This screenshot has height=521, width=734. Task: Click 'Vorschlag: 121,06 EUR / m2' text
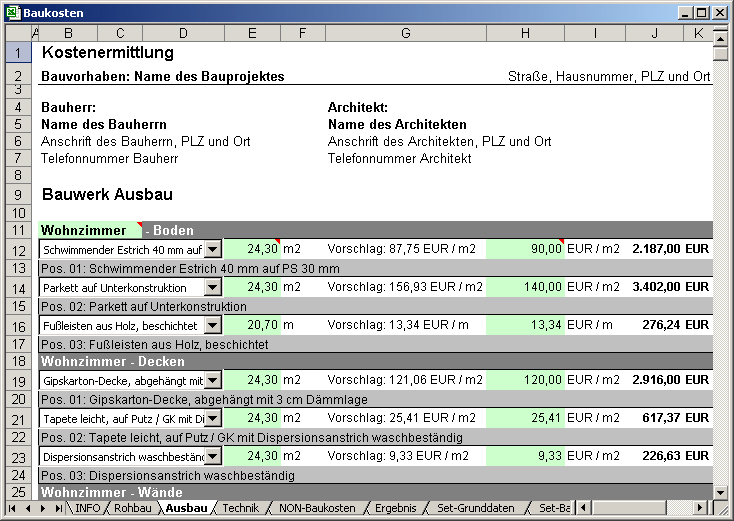(405, 380)
